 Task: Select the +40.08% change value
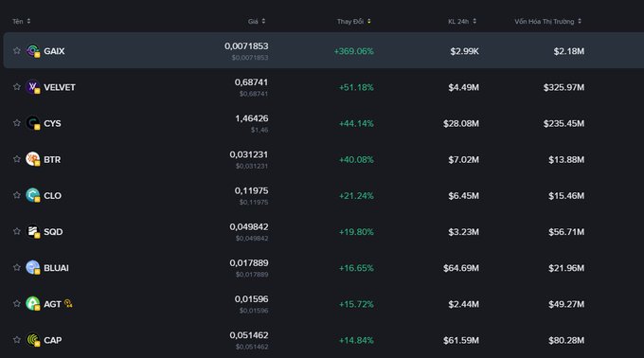[356, 160]
